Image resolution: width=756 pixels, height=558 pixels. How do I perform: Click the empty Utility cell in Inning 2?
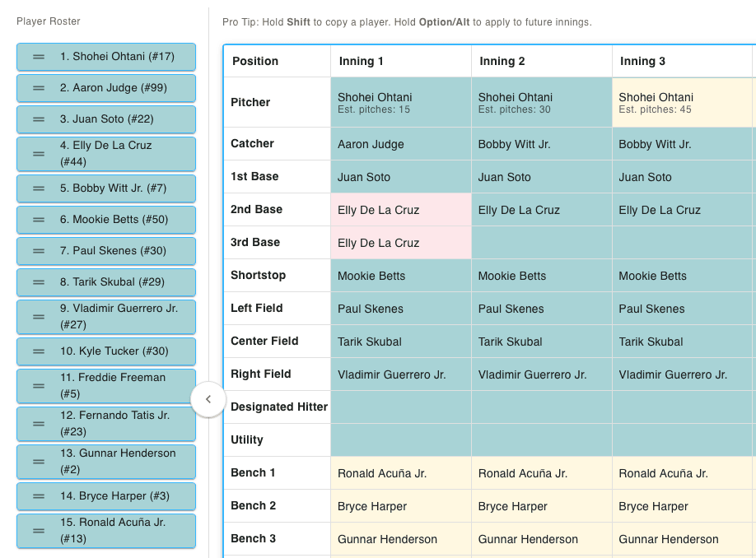coord(541,439)
